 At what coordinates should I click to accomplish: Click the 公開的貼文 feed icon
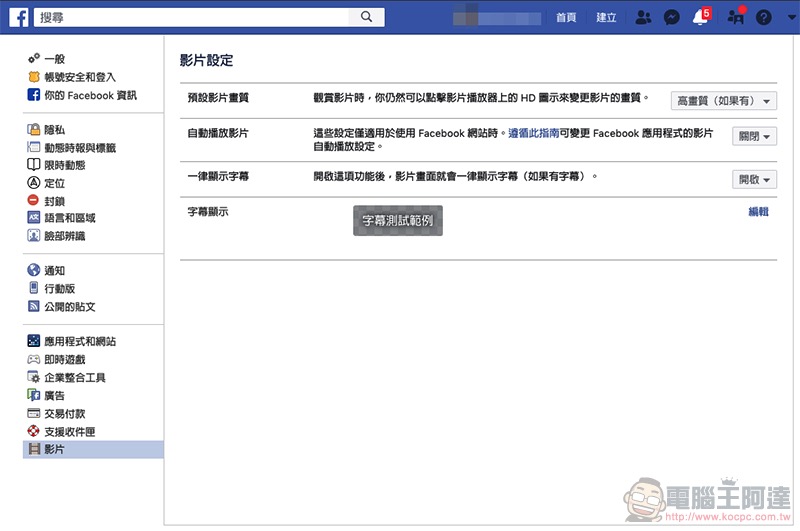34,306
